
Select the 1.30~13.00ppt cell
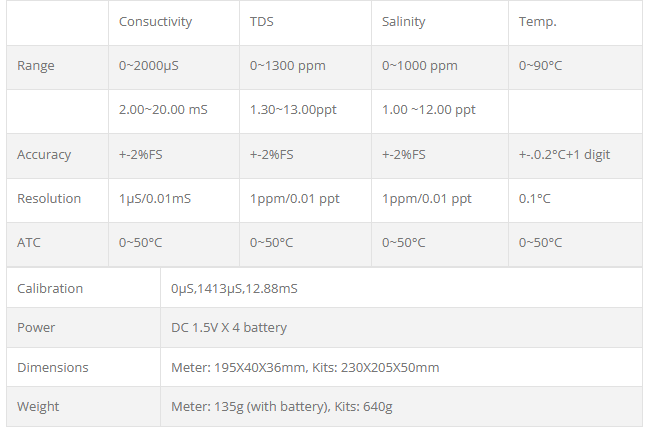(x=293, y=110)
